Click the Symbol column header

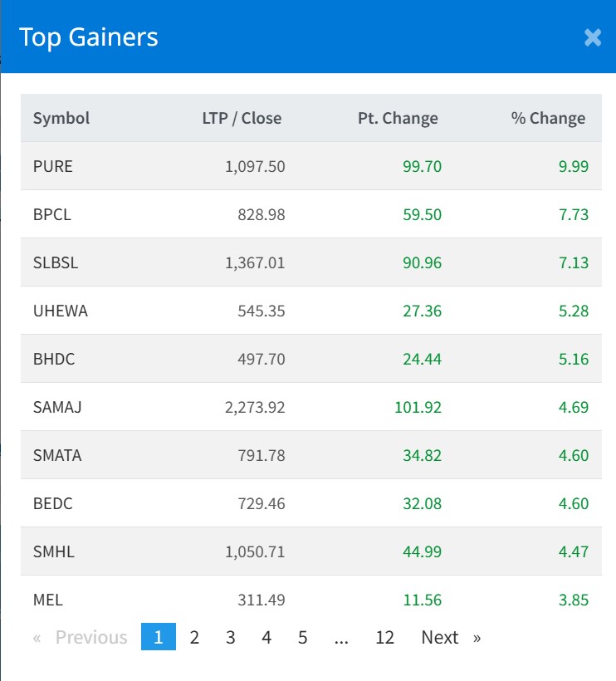(x=61, y=118)
